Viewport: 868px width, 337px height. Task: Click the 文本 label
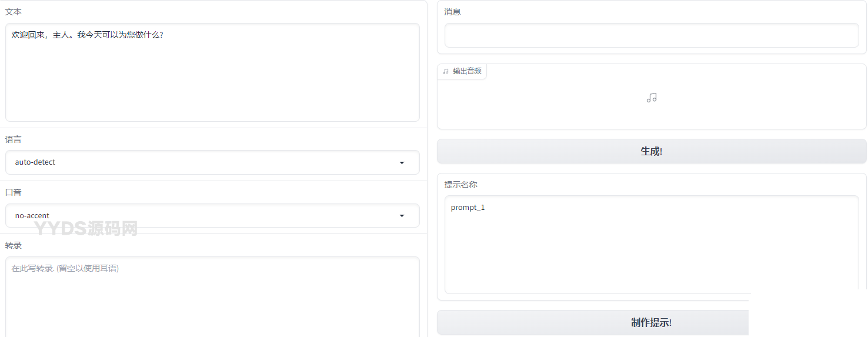pyautogui.click(x=14, y=12)
